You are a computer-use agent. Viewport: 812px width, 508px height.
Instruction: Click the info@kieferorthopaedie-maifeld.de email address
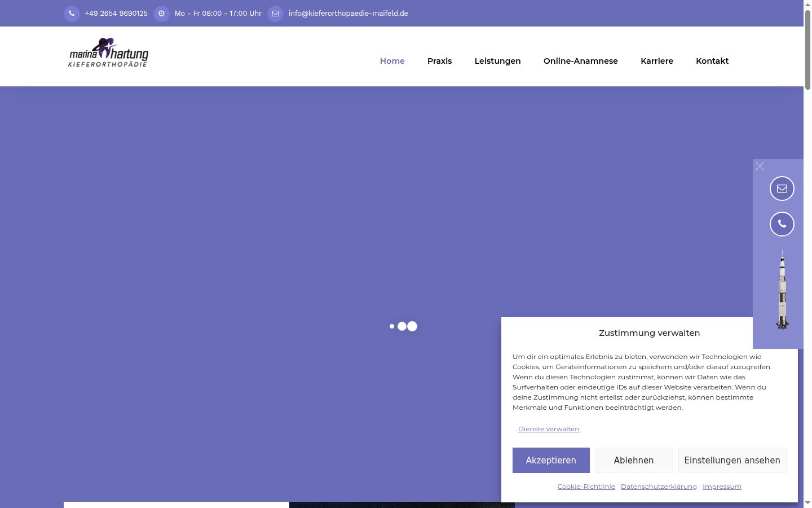348,14
